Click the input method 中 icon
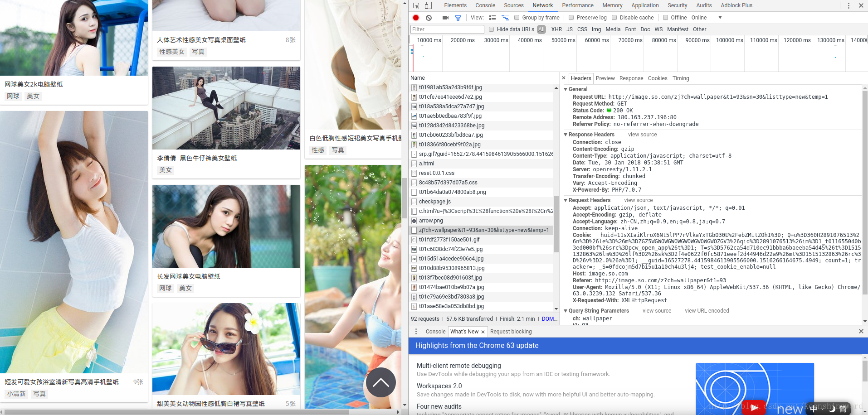 pyautogui.click(x=814, y=409)
